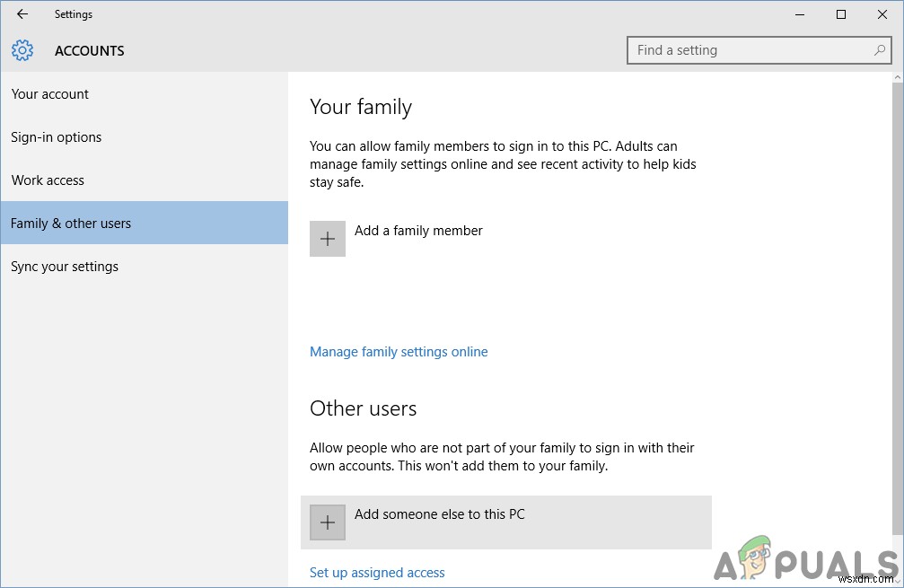Open Your account settings

pyautogui.click(x=145, y=94)
